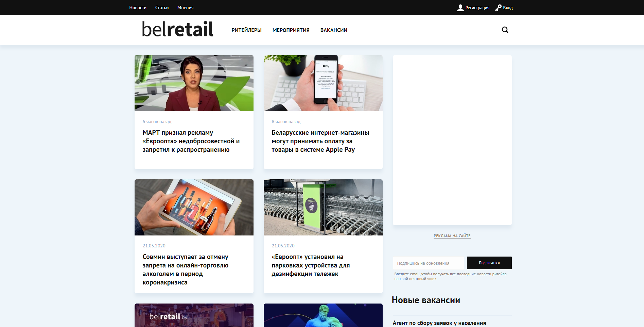Focus the Подпишись на обновления email field

[x=428, y=263]
